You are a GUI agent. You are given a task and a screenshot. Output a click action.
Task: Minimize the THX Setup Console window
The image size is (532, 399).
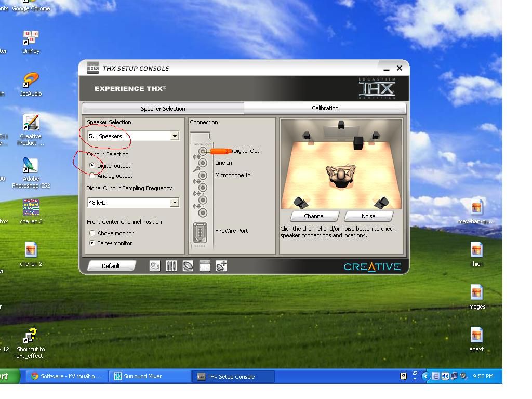point(387,69)
